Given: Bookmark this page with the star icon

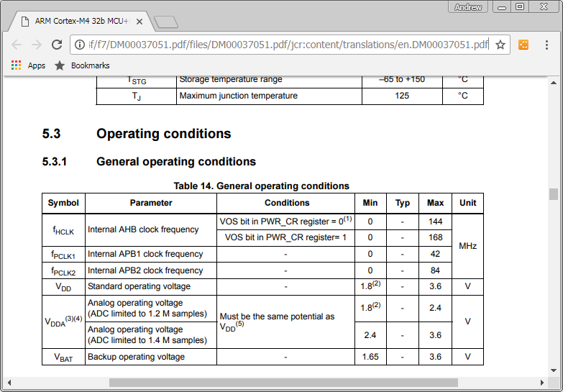Looking at the screenshot, I should coord(500,45).
